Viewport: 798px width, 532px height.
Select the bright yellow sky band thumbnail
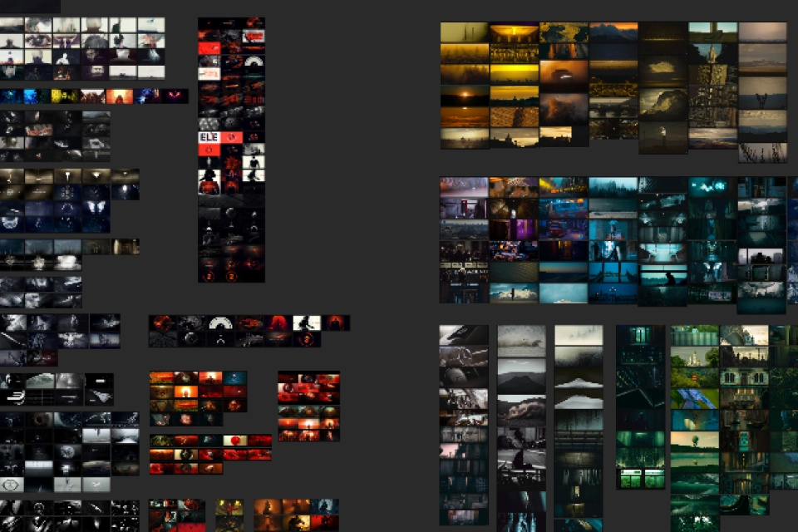514,74
